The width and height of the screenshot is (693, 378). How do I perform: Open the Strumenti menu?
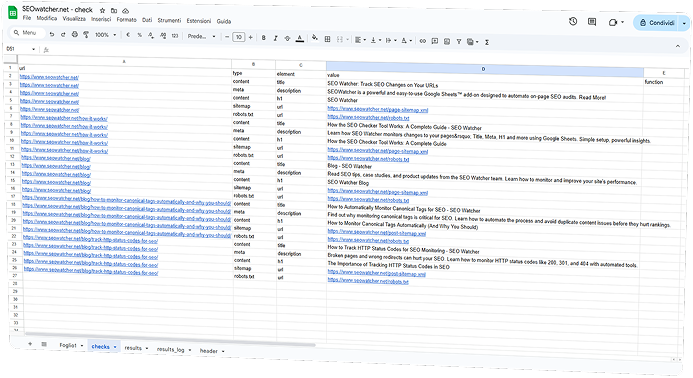click(169, 20)
